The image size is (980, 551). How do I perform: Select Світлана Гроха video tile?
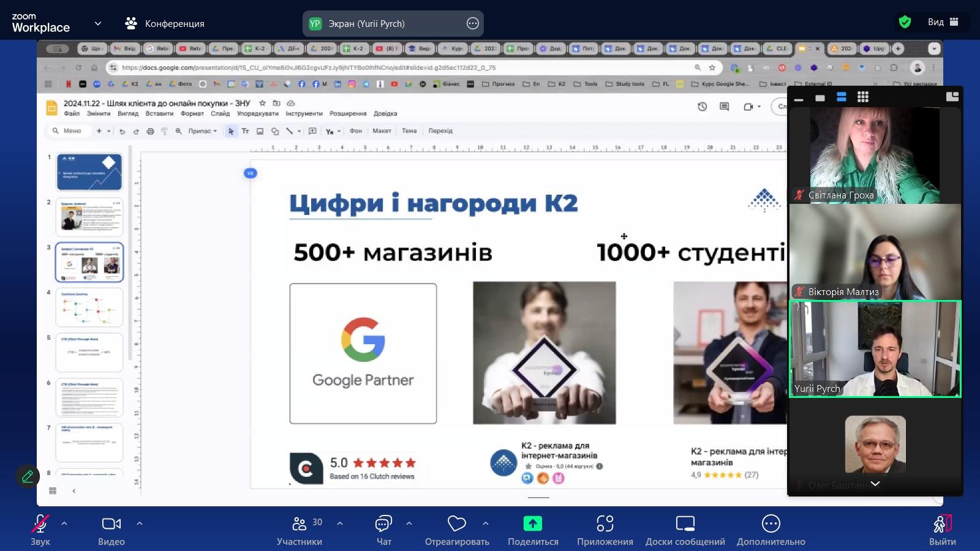pyautogui.click(x=875, y=156)
